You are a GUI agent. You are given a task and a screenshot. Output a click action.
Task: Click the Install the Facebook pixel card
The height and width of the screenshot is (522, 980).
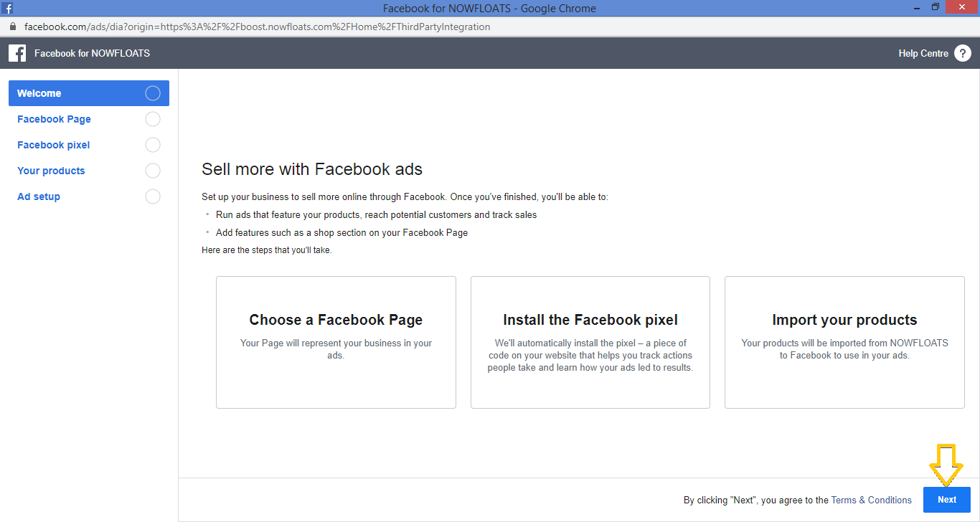pos(590,342)
